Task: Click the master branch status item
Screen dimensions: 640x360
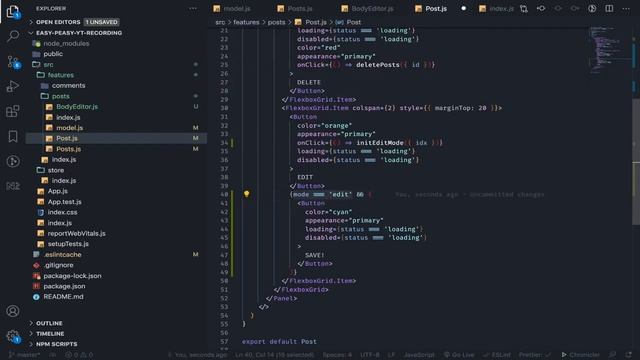Action: click(x=24, y=355)
